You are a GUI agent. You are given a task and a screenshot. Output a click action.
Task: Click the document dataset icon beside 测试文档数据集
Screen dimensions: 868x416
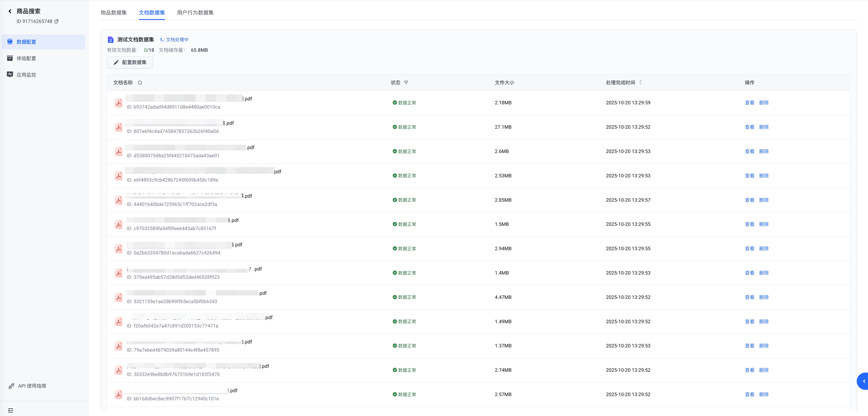tap(111, 39)
